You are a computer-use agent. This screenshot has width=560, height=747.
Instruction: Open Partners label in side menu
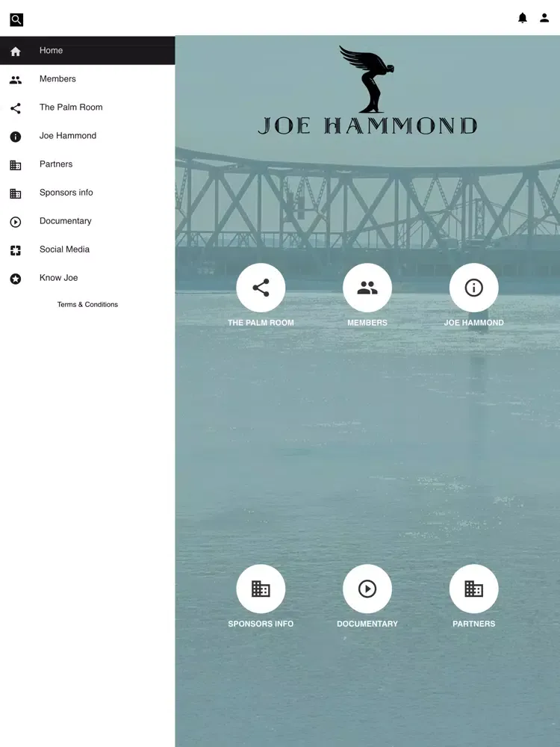point(56,164)
